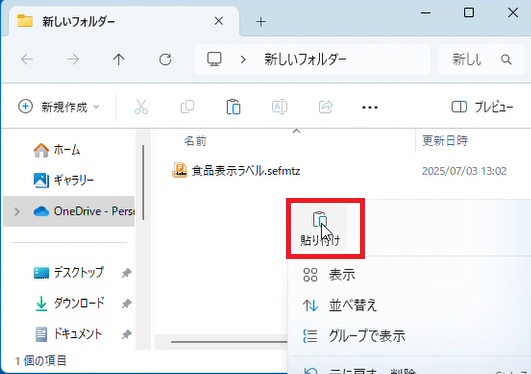Image resolution: width=531 pixels, height=374 pixels.
Task: Click the pin icon beside ドキュメント
Action: 126,334
